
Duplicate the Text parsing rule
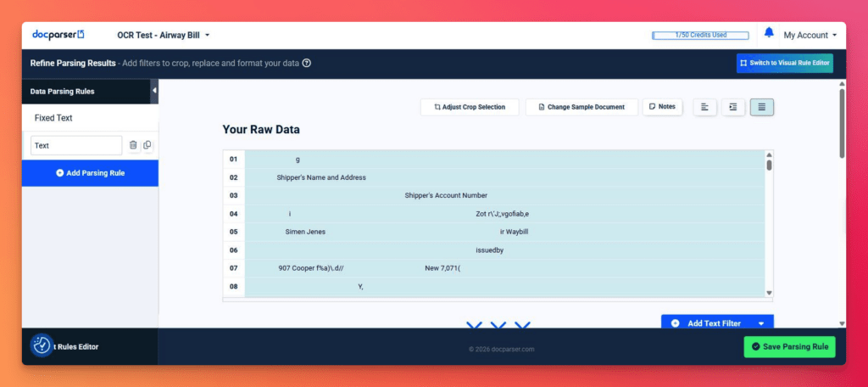point(147,145)
